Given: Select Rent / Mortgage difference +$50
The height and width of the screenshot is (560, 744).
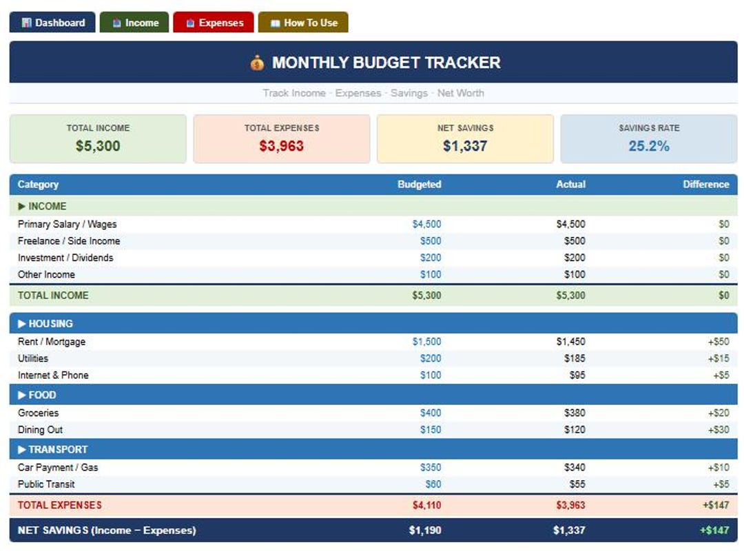Looking at the screenshot, I should pos(719,342).
